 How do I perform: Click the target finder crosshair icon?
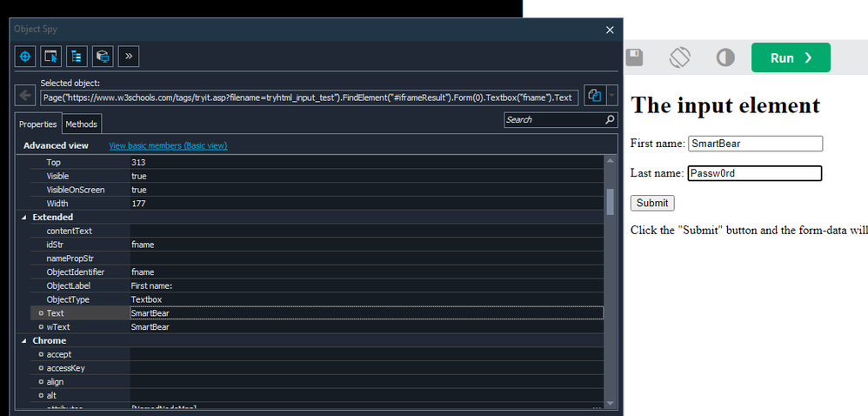[x=24, y=56]
